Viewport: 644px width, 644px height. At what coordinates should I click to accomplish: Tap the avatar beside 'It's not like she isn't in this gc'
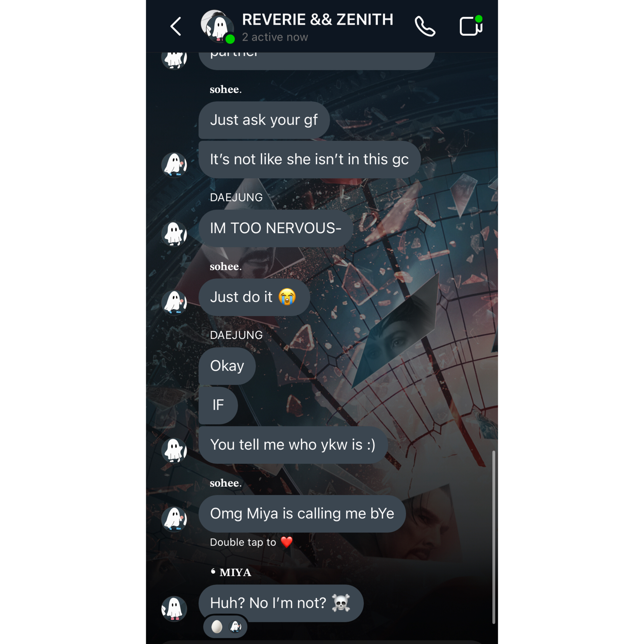[x=174, y=165]
